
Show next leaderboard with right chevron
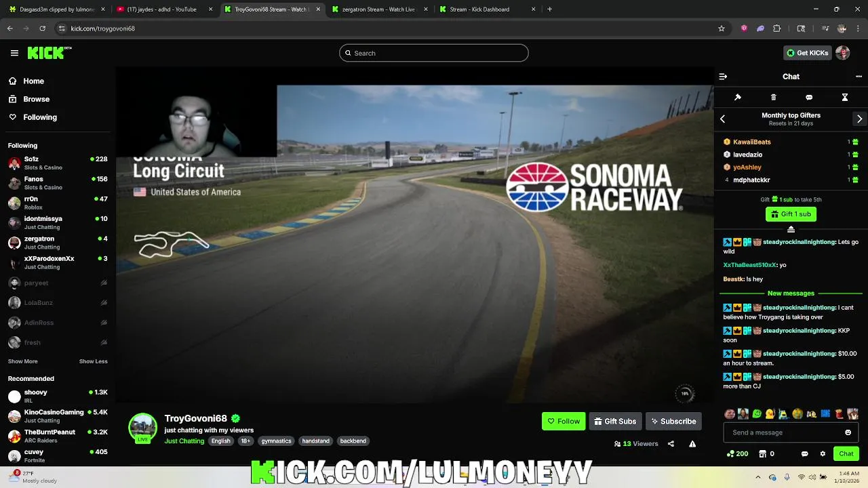859,119
